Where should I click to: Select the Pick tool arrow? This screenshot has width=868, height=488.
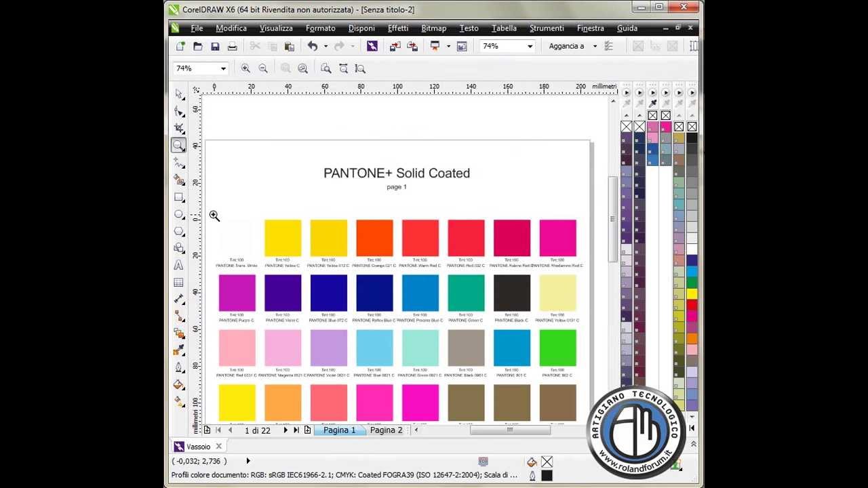[x=179, y=94]
